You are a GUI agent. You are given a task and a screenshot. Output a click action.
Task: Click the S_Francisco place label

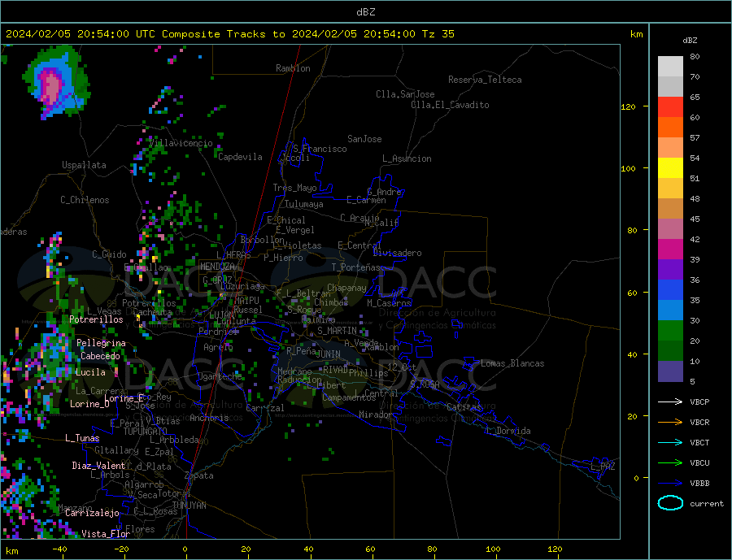pyautogui.click(x=320, y=149)
